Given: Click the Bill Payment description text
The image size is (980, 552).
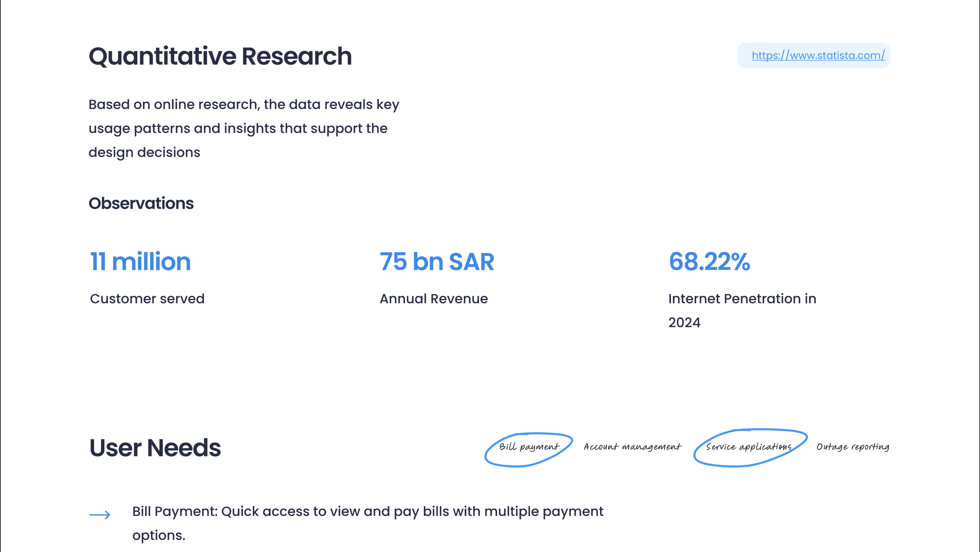Looking at the screenshot, I should 367,511.
